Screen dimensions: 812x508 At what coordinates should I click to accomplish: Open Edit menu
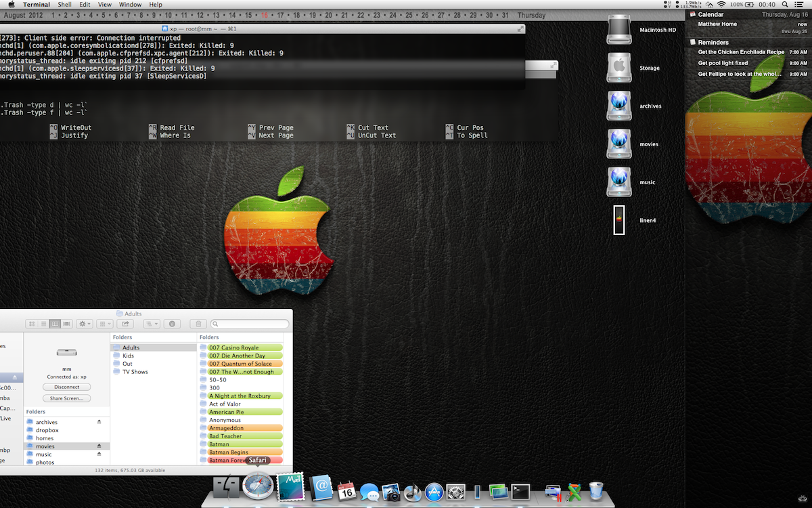[x=85, y=4]
